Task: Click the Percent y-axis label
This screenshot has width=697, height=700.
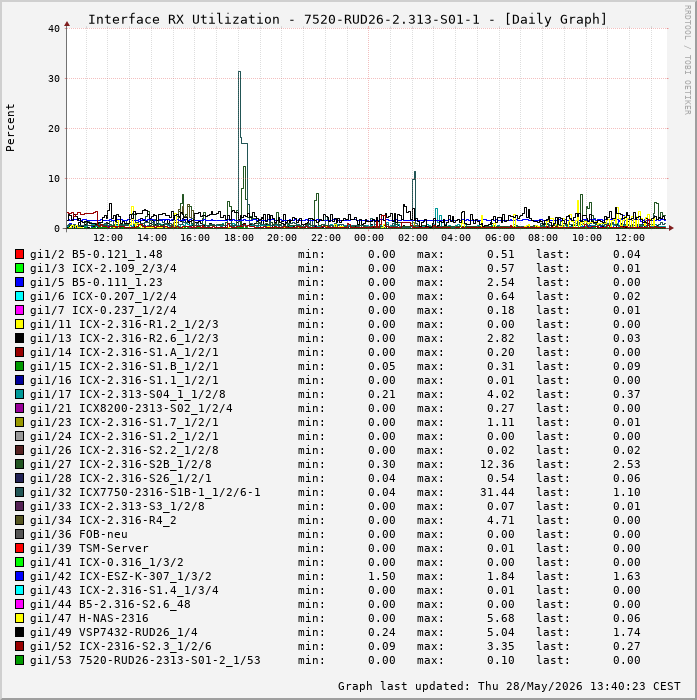Action: pyautogui.click(x=10, y=128)
